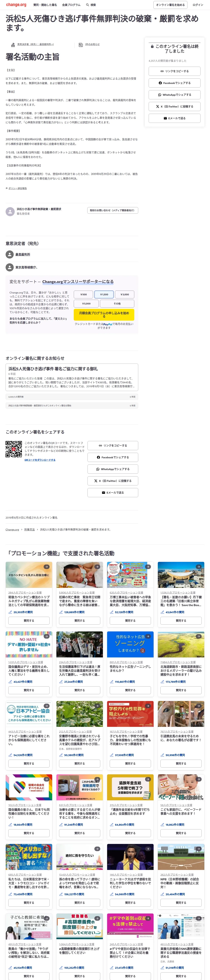Click ログイン in the header
This screenshot has width=210, height=980.
click(x=198, y=5)
